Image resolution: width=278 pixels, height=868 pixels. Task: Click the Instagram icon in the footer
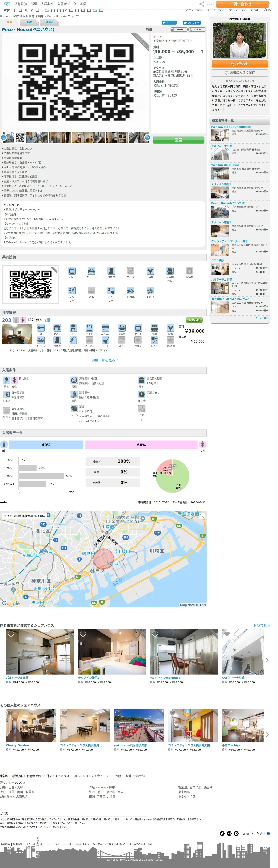click(229, 833)
